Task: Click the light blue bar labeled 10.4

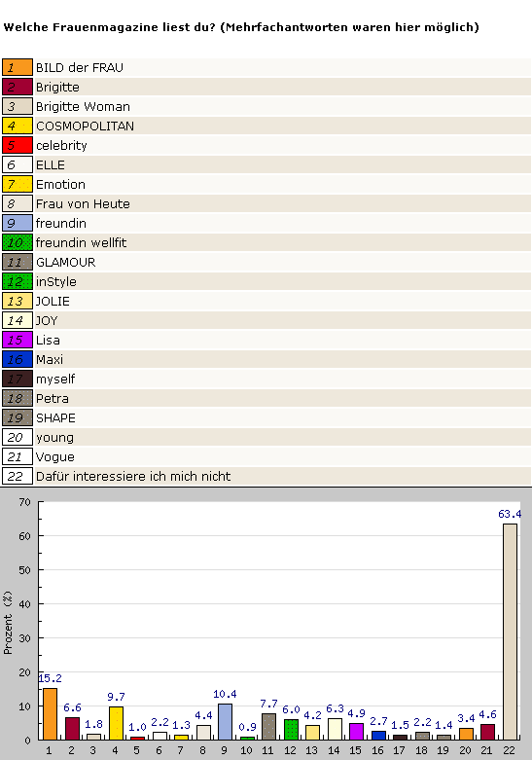Action: coord(225,722)
